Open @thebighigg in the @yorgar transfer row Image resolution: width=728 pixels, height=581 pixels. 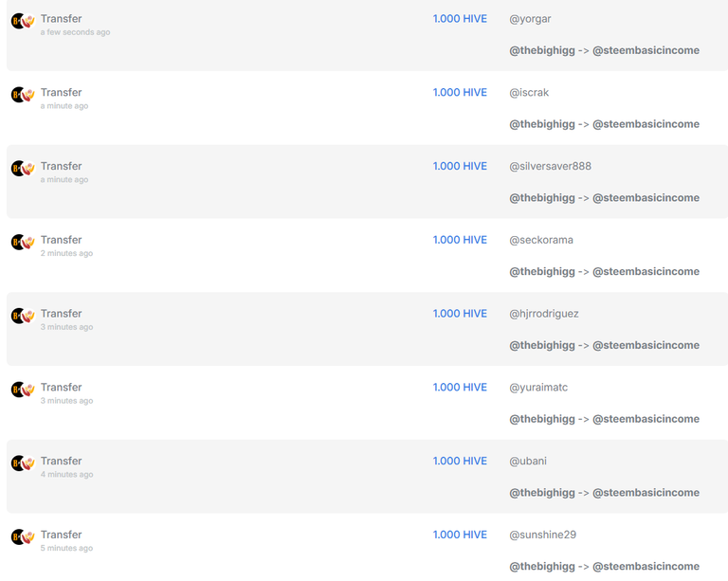point(542,50)
